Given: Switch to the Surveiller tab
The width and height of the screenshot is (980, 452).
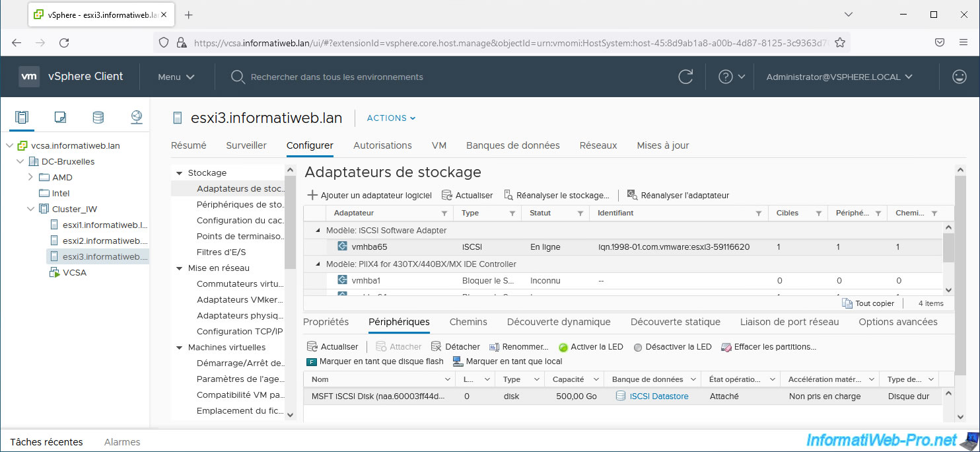Looking at the screenshot, I should point(246,145).
